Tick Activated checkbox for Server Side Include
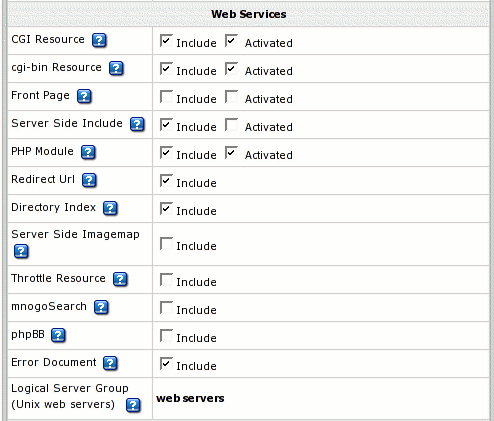This screenshot has width=494, height=421. click(231, 125)
